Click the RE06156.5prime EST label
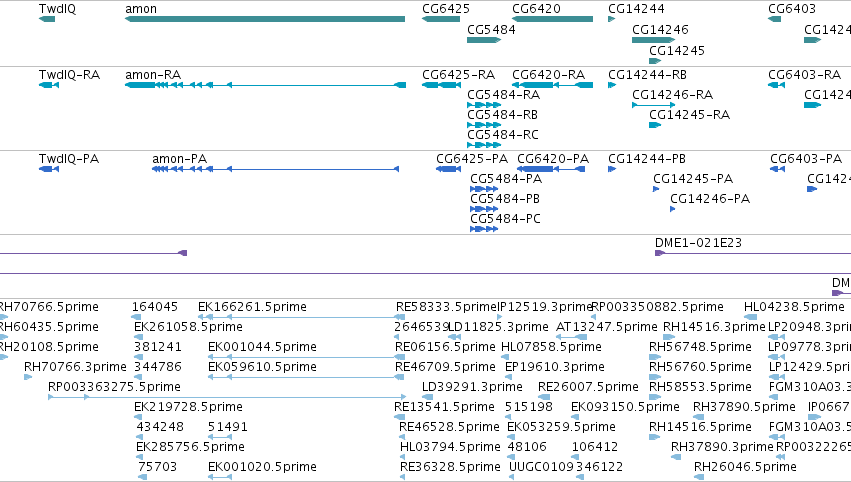The height and width of the screenshot is (482, 851). click(x=446, y=347)
